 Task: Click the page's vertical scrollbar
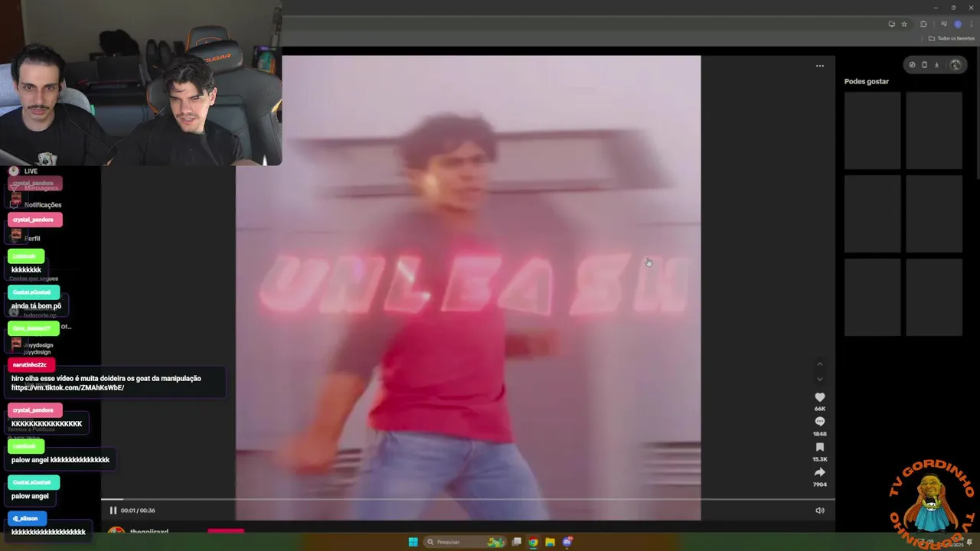coord(976,115)
